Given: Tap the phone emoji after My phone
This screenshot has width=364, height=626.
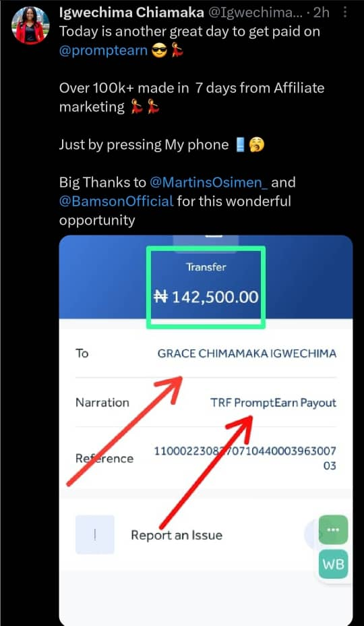Looking at the screenshot, I should pos(239,145).
